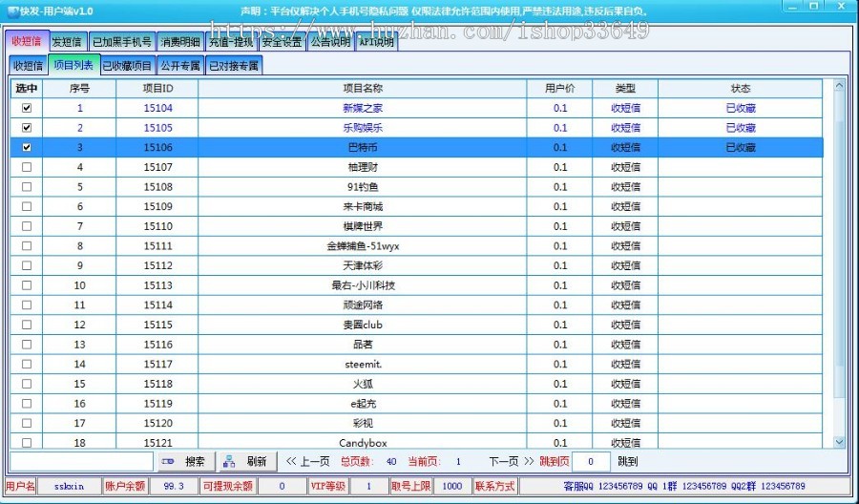Screen dimensions: 859x504
Task: Select project name Candybox
Action: (x=363, y=443)
